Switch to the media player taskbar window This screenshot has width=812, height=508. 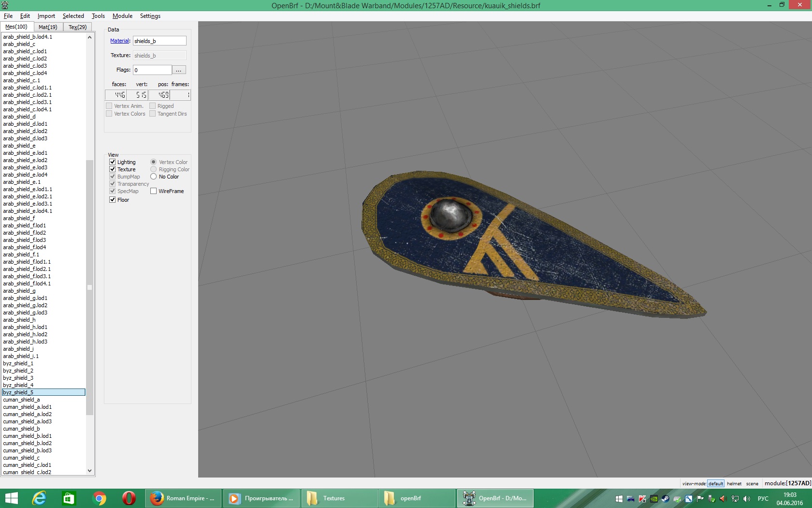tap(261, 498)
